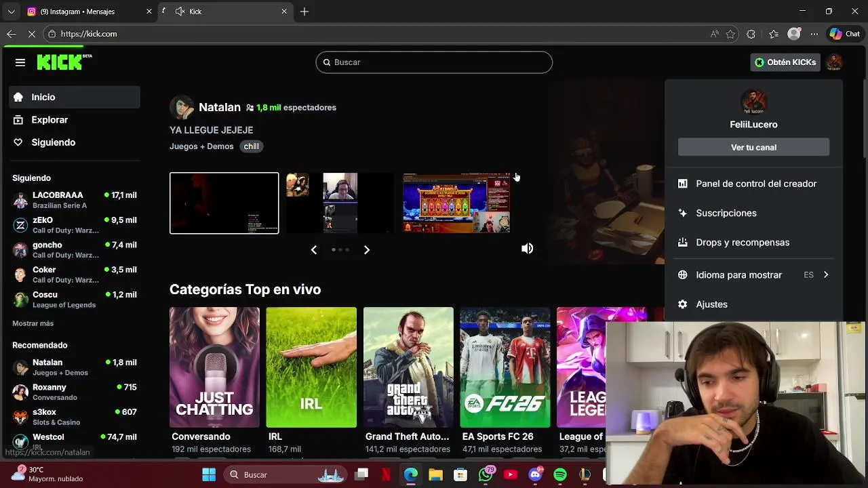The width and height of the screenshot is (868, 488).
Task: Add page to favorites star
Action: [730, 34]
